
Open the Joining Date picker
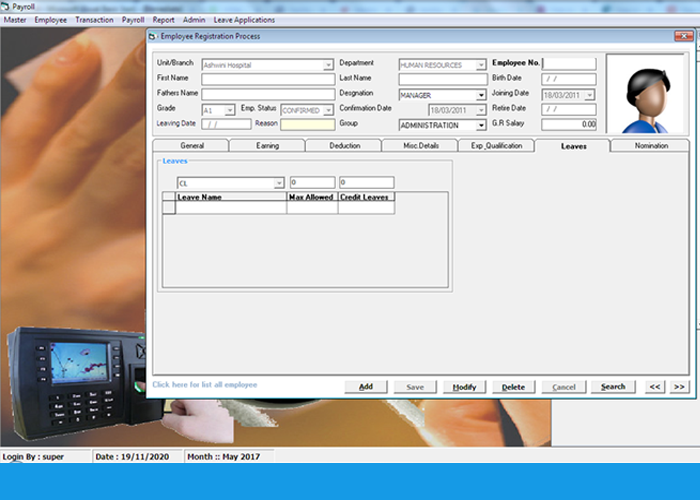(x=589, y=95)
